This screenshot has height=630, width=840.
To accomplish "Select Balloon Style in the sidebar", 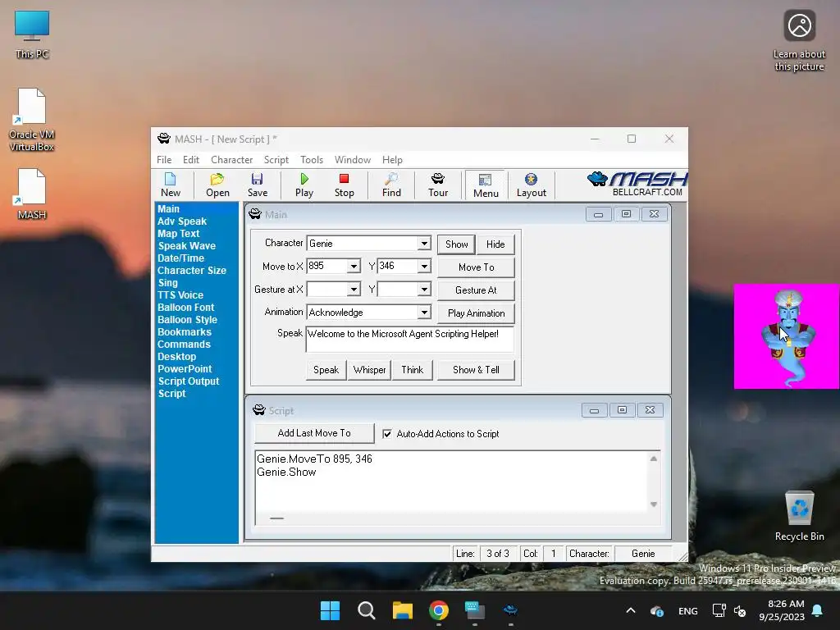I will point(187,320).
